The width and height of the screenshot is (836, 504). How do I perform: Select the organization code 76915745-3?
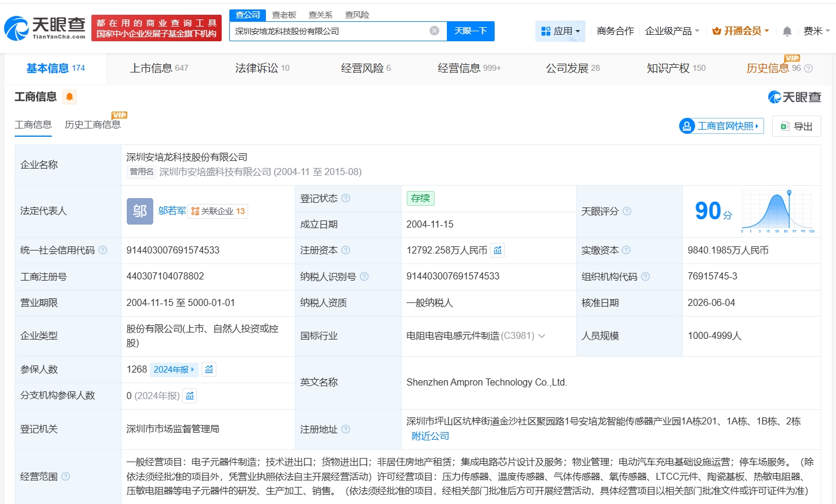pyautogui.click(x=712, y=276)
